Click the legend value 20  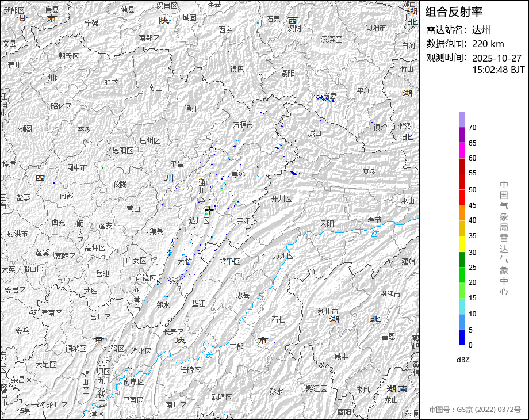(x=472, y=282)
